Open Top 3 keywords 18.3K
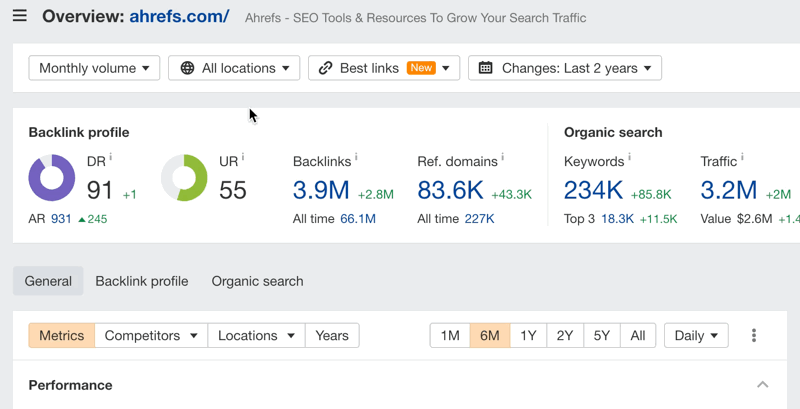Viewport: 800px width, 409px height. click(617, 219)
